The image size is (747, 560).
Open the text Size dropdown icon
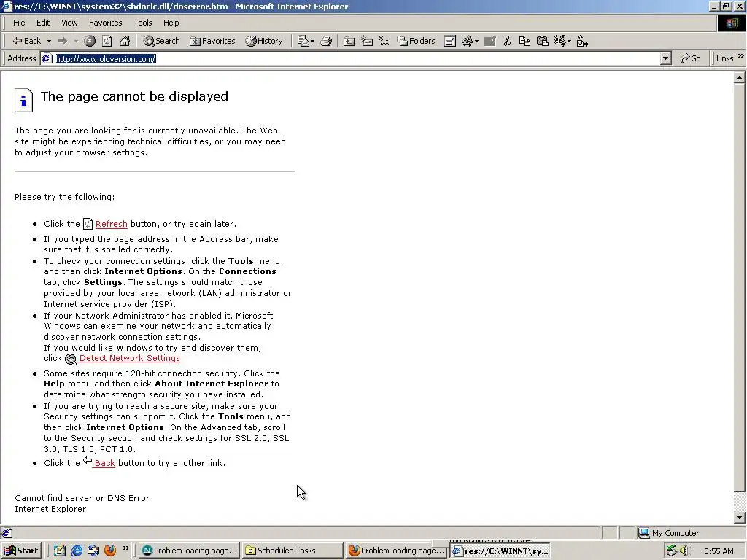[470, 41]
